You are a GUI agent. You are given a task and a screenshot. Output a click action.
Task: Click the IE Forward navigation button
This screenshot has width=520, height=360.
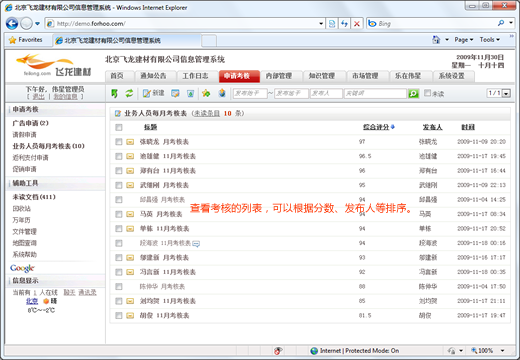(x=26, y=23)
